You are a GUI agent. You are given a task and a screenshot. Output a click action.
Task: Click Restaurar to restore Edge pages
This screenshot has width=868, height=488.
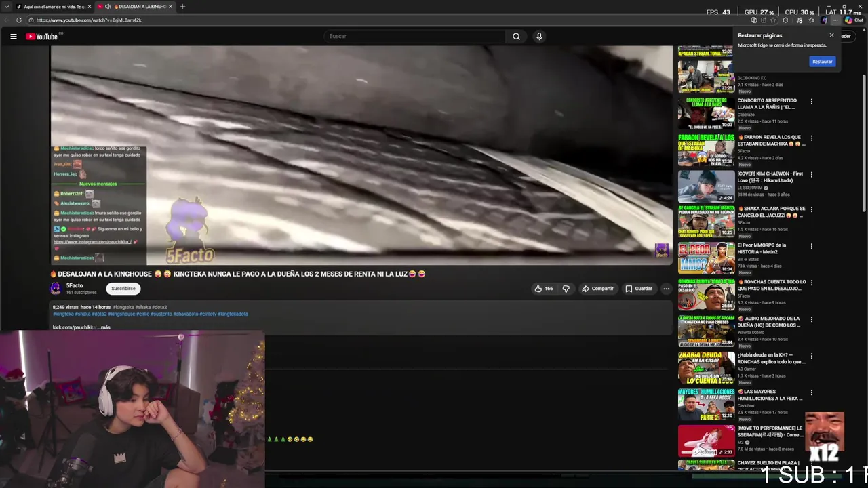point(822,62)
